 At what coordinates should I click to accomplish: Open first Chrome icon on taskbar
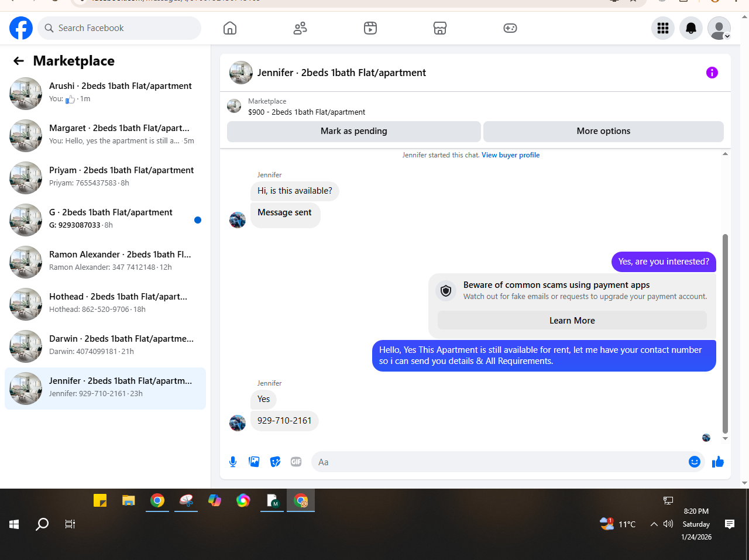pyautogui.click(x=157, y=500)
